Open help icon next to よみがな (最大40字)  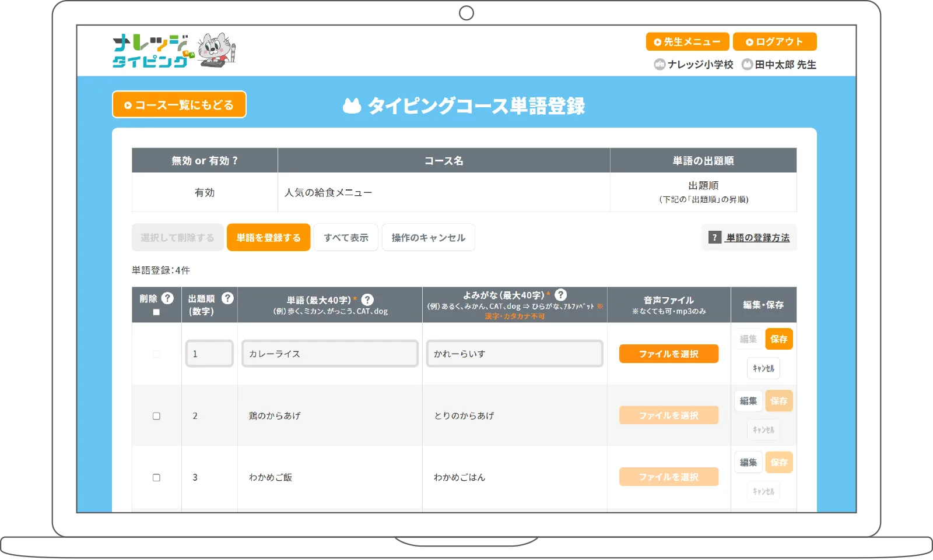tap(560, 295)
